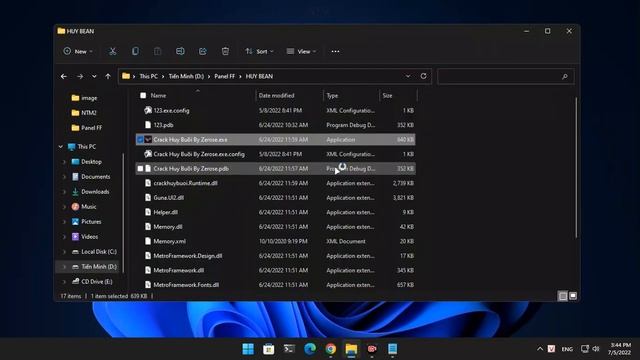Image resolution: width=640 pixels, height=360 pixels.
Task: Expand the Local Disk (C:) node
Action: (x=64, y=252)
